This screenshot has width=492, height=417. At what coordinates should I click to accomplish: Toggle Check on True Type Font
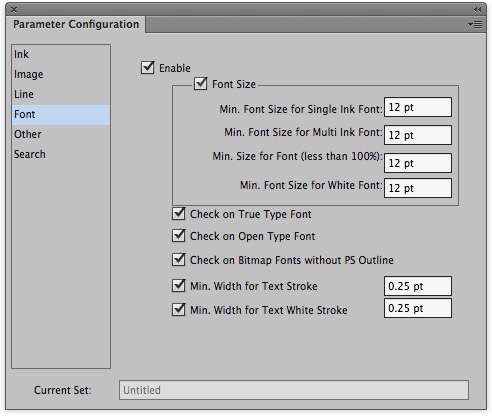(x=179, y=214)
